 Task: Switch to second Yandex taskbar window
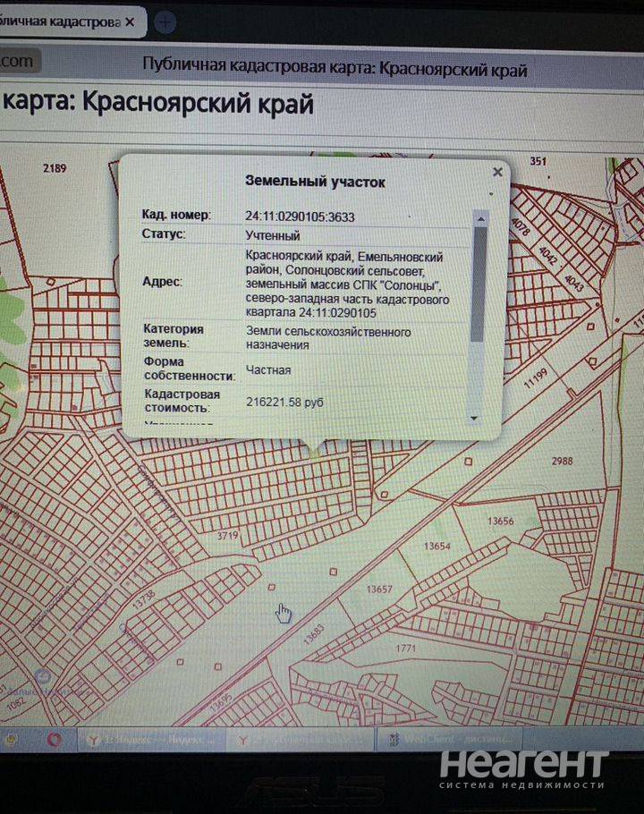coord(301,740)
